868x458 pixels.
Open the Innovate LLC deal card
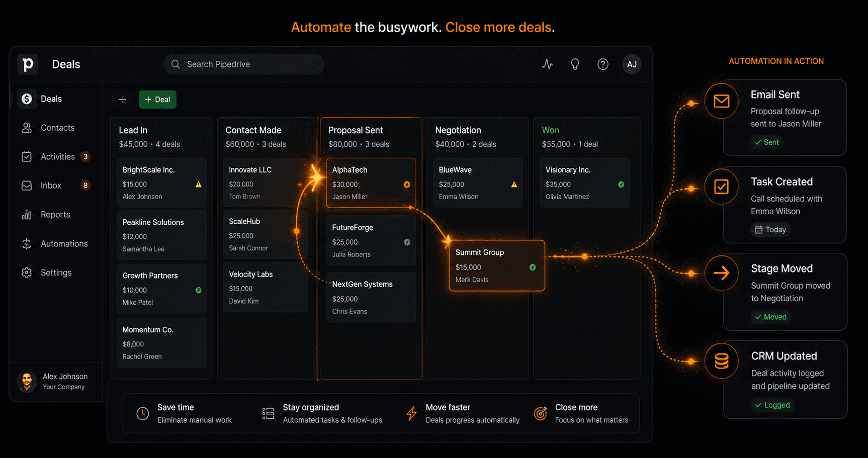tap(266, 183)
